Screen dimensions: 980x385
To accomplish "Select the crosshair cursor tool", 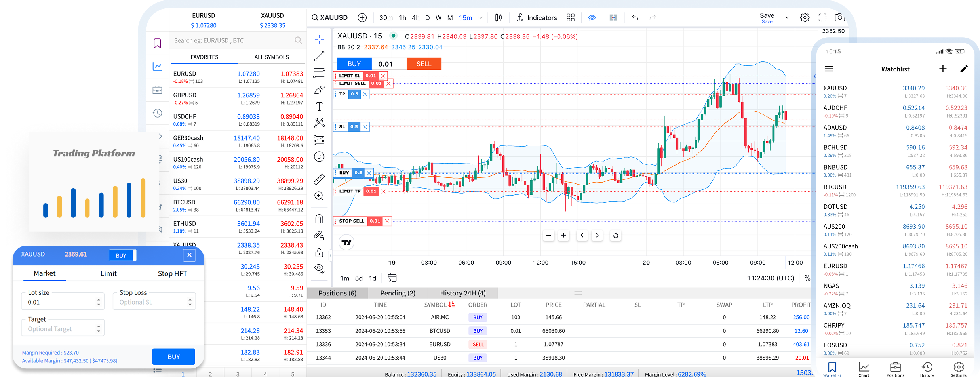I will pos(319,39).
